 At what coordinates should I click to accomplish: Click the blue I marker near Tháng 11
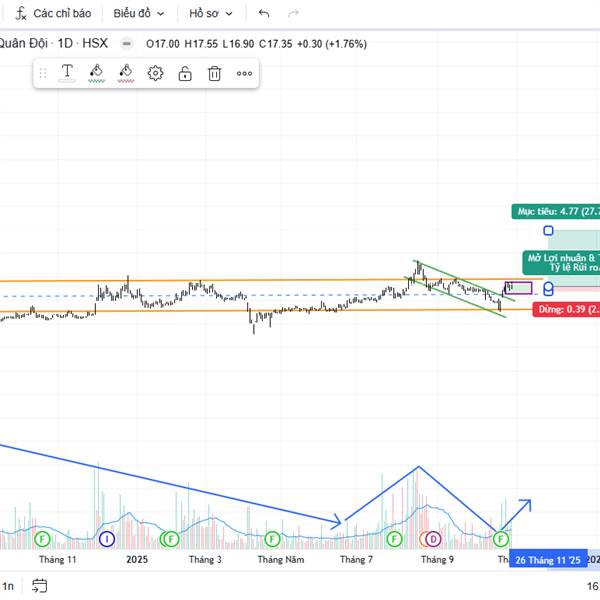click(107, 539)
